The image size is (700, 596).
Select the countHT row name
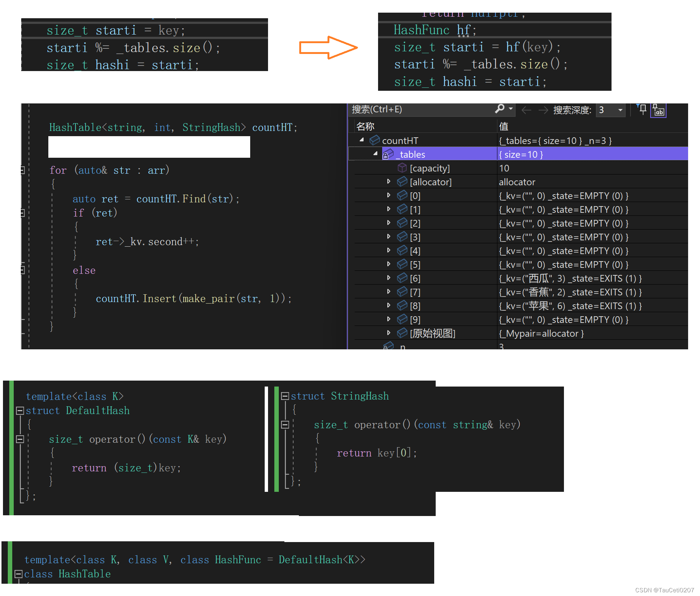pyautogui.click(x=400, y=141)
